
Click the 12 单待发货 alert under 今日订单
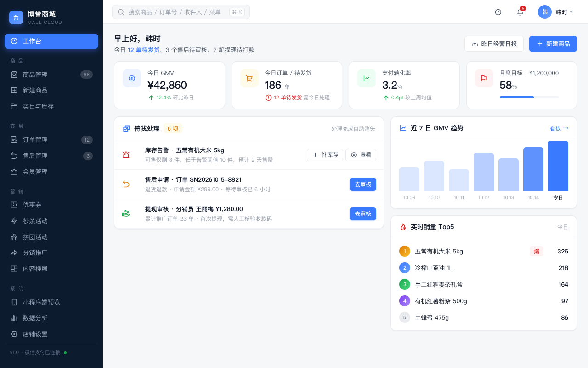(284, 98)
